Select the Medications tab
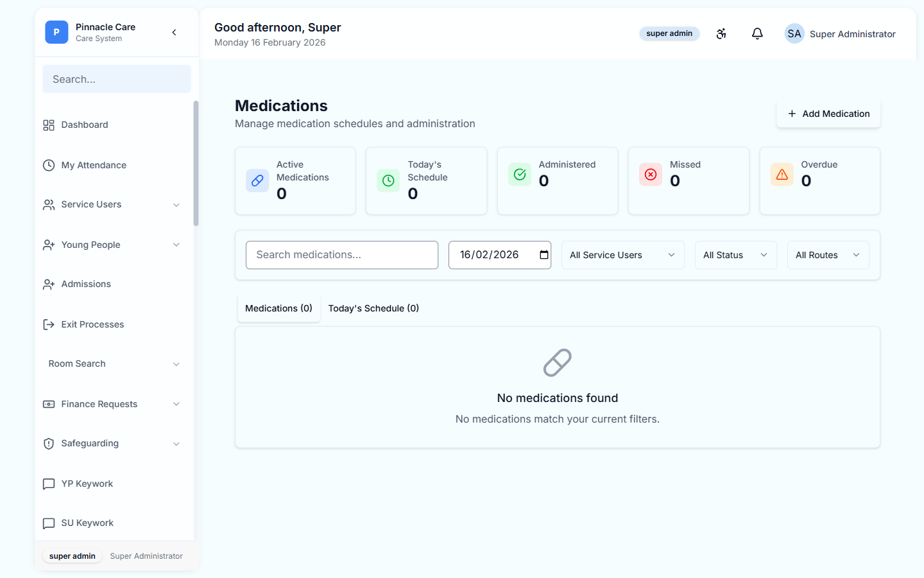Screen dimensions: 924x578 coord(278,308)
